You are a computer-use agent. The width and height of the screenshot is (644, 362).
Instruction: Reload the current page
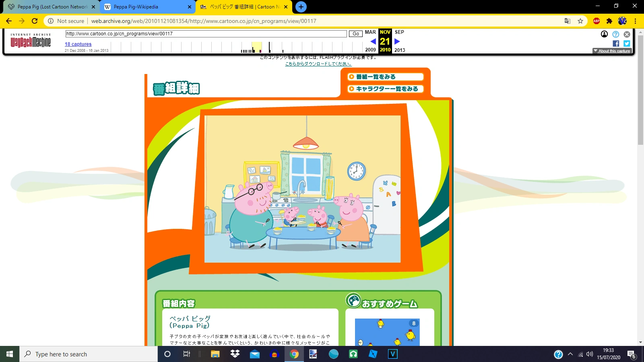point(35,21)
